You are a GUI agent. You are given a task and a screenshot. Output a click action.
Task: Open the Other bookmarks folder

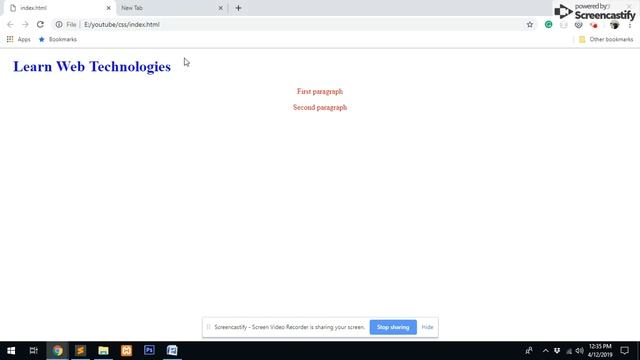pos(606,39)
